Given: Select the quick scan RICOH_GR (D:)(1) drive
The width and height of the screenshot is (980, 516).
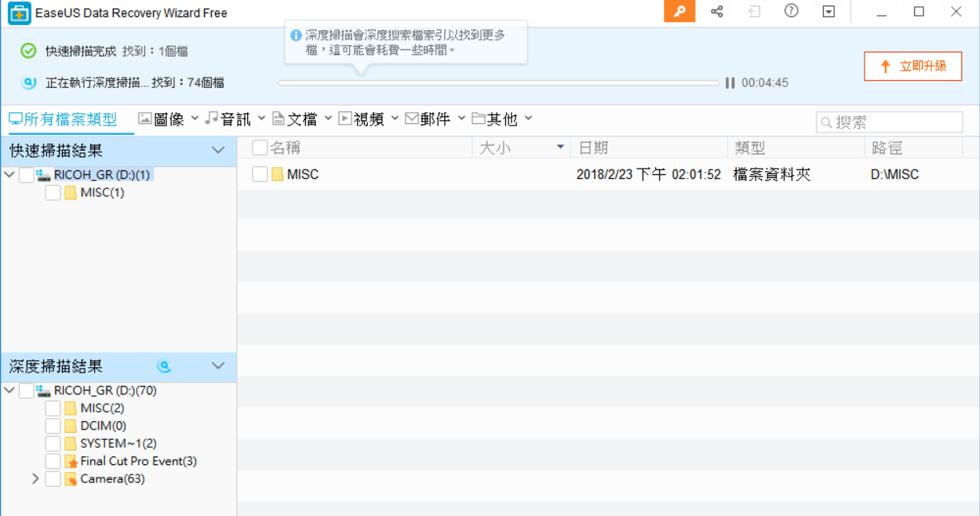Looking at the screenshot, I should coord(102,175).
